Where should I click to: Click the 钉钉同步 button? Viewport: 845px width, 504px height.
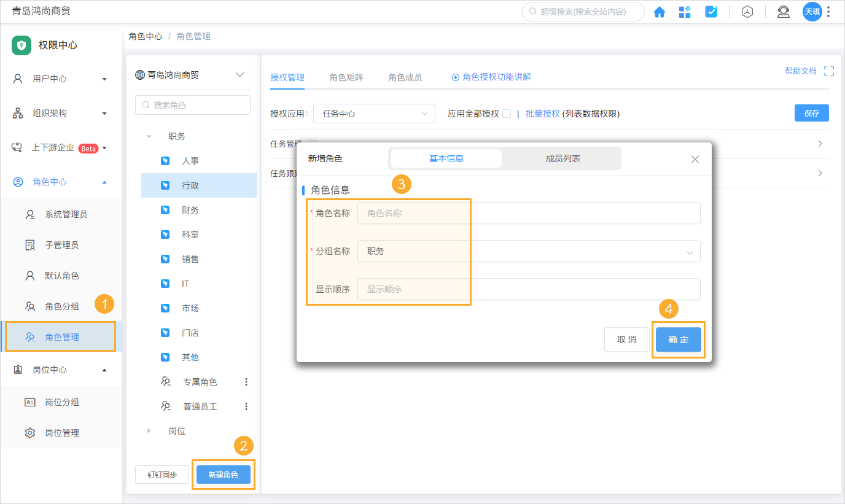[x=162, y=474]
